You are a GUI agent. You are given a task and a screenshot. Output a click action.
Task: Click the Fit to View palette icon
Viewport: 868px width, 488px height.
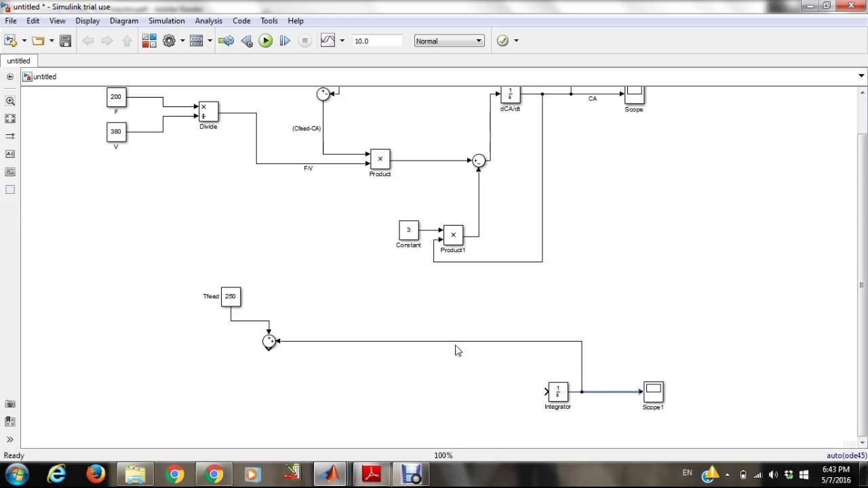[x=10, y=119]
